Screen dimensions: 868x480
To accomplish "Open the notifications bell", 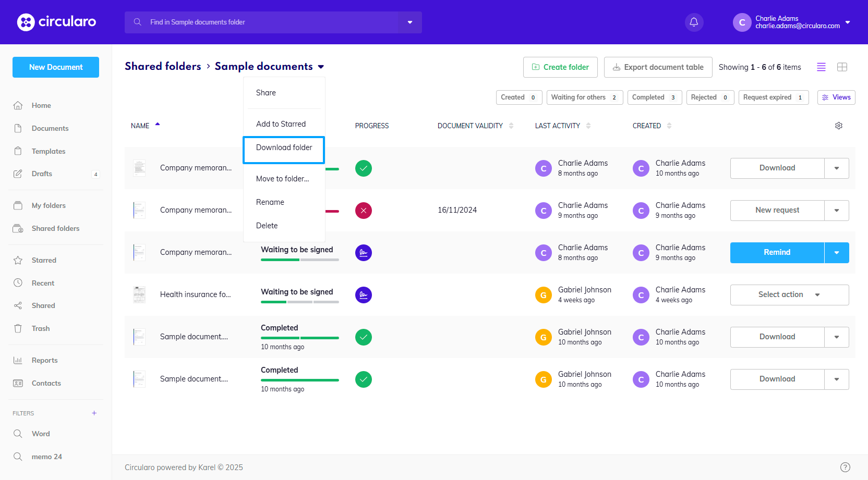I will tap(694, 22).
